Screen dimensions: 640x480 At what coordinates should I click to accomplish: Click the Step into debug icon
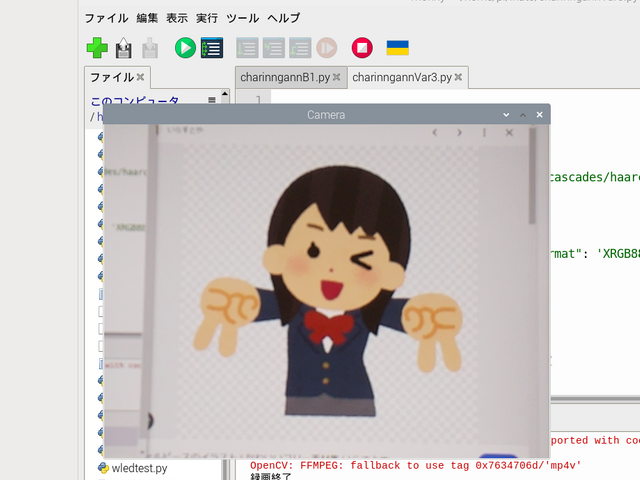tap(273, 48)
